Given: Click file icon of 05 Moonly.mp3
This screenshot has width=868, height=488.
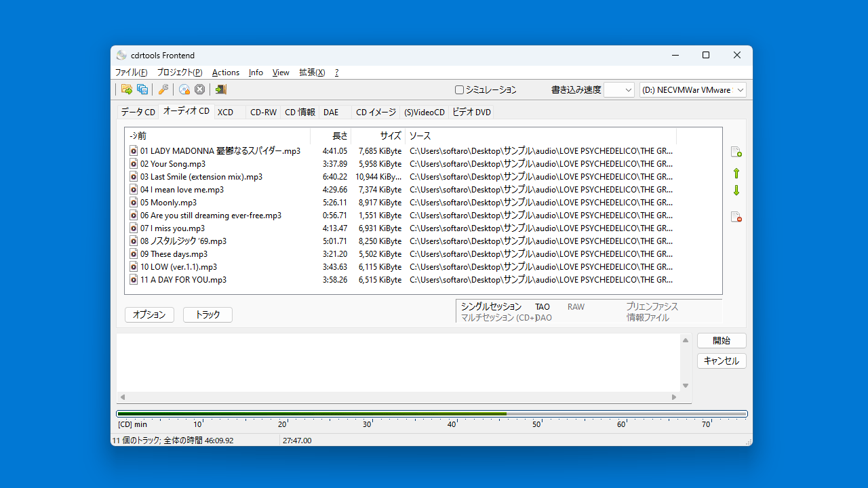Looking at the screenshot, I should pos(134,203).
